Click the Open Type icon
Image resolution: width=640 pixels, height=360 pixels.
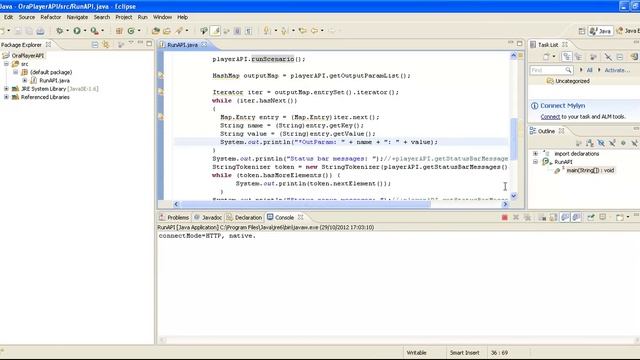point(156,31)
